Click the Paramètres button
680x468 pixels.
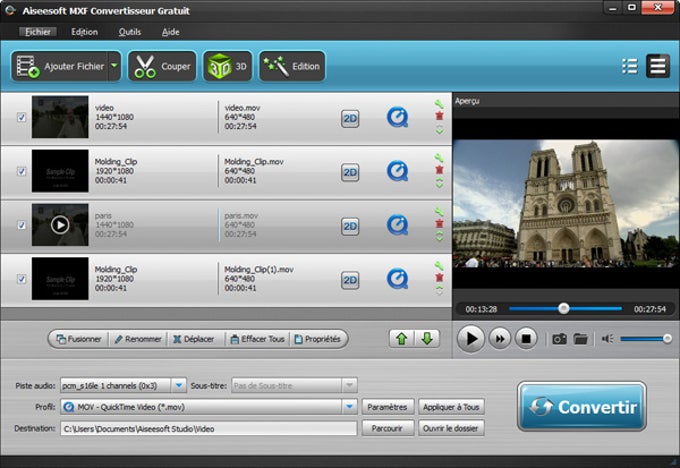point(387,407)
